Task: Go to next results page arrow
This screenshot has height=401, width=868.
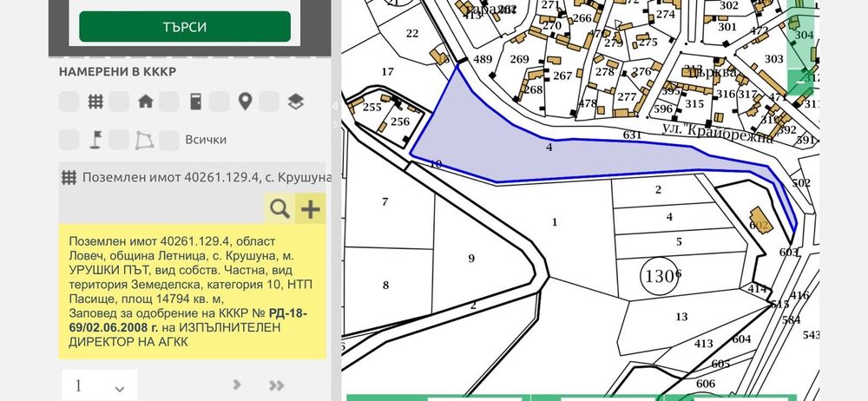Action: 237,385
